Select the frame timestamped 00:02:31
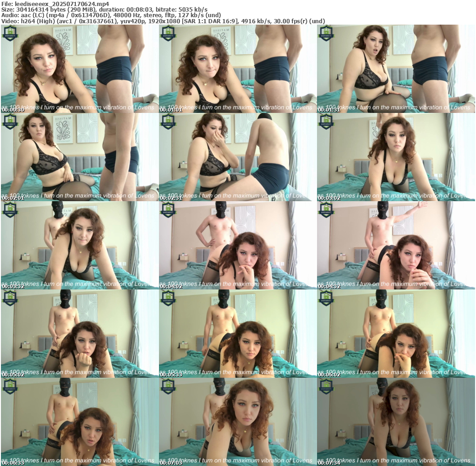This screenshot has height=466, width=476. 238,157
